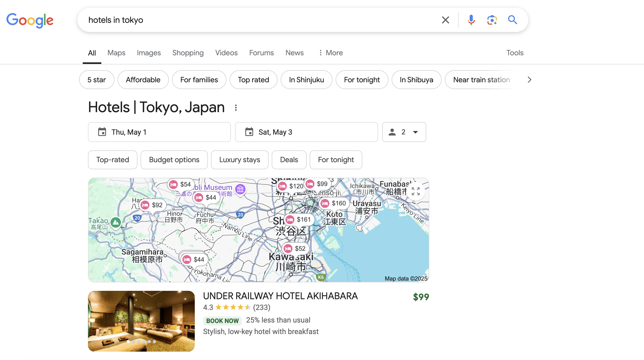Screen dimensions: 644x360
Task: Select the $160 hotel pin on the map
Action: coord(334,203)
